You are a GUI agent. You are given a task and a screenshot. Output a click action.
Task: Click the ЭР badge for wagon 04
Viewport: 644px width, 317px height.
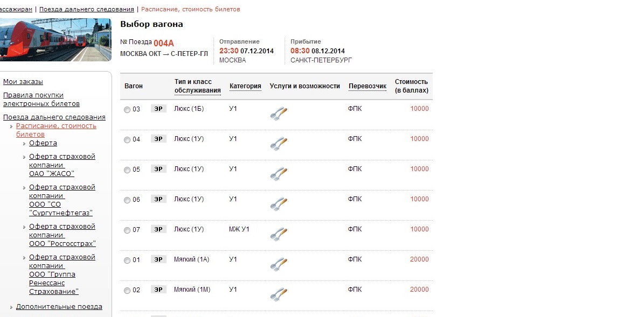pos(158,139)
